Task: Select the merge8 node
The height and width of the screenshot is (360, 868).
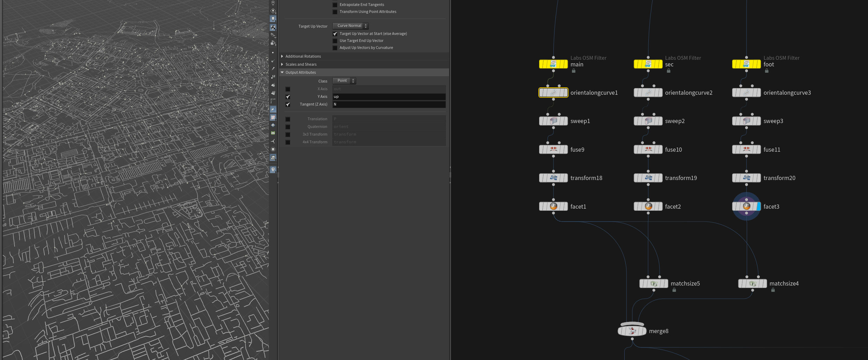Action: (x=632, y=331)
